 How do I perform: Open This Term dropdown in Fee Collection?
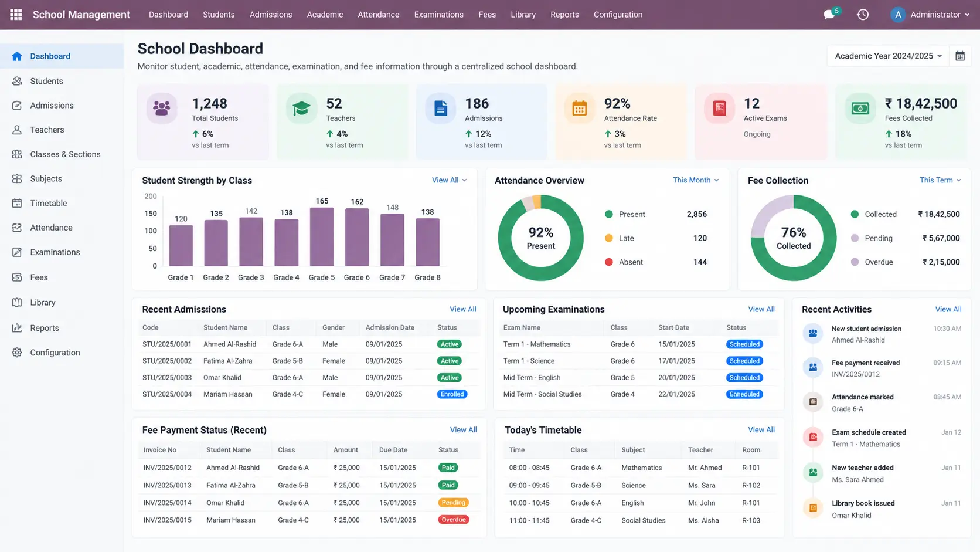[x=940, y=180]
